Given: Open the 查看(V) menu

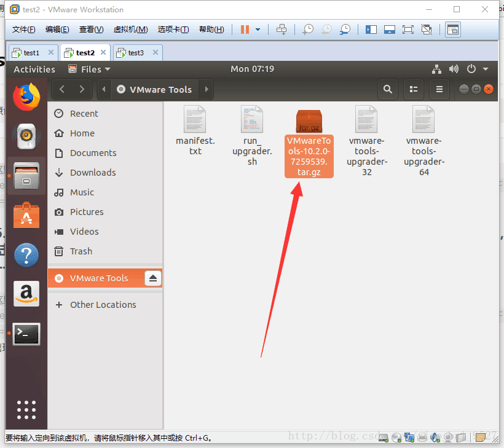Looking at the screenshot, I should (x=92, y=29).
